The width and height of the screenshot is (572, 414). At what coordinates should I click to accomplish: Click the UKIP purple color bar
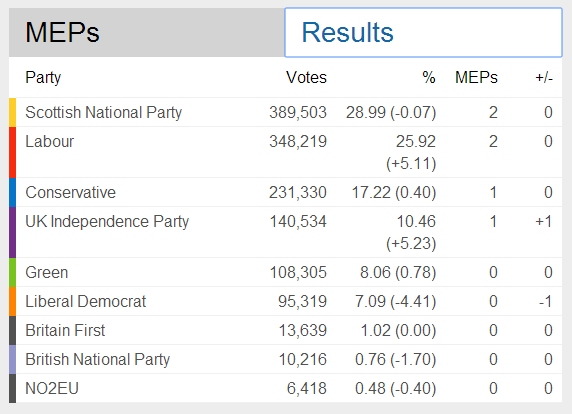click(x=12, y=232)
